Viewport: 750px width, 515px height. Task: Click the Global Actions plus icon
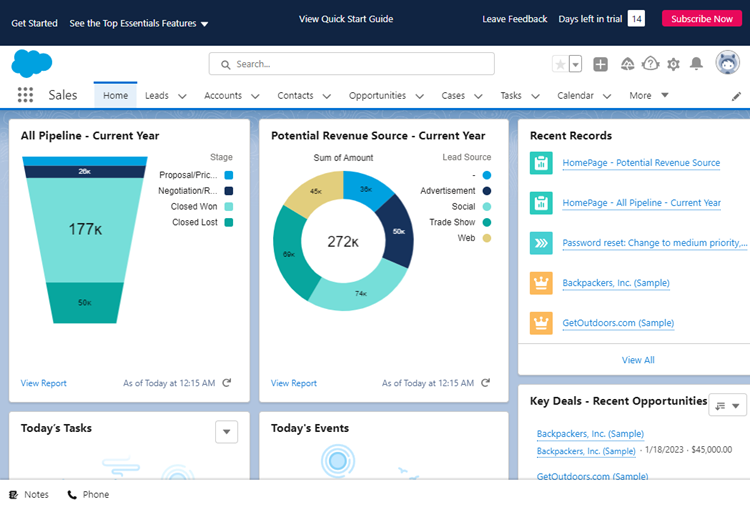(x=600, y=64)
